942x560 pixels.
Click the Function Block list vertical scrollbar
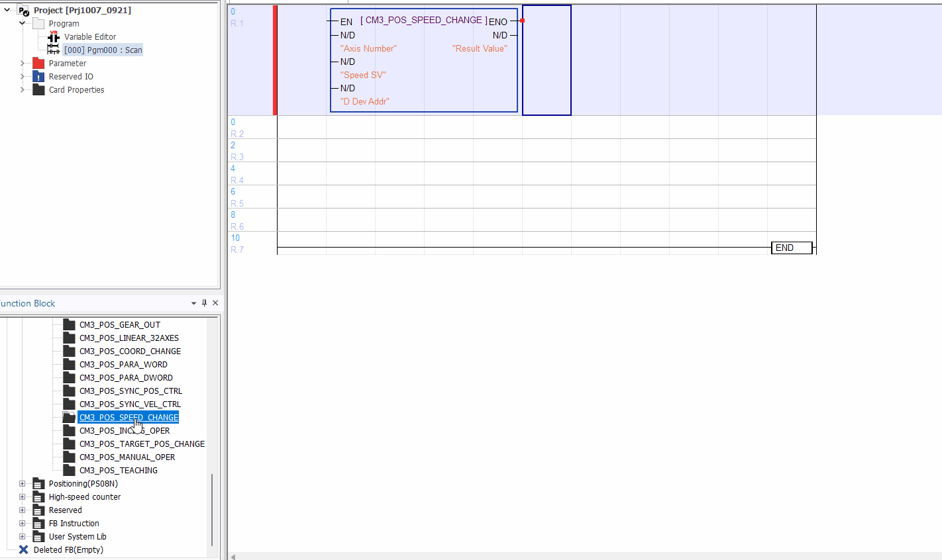[212, 508]
